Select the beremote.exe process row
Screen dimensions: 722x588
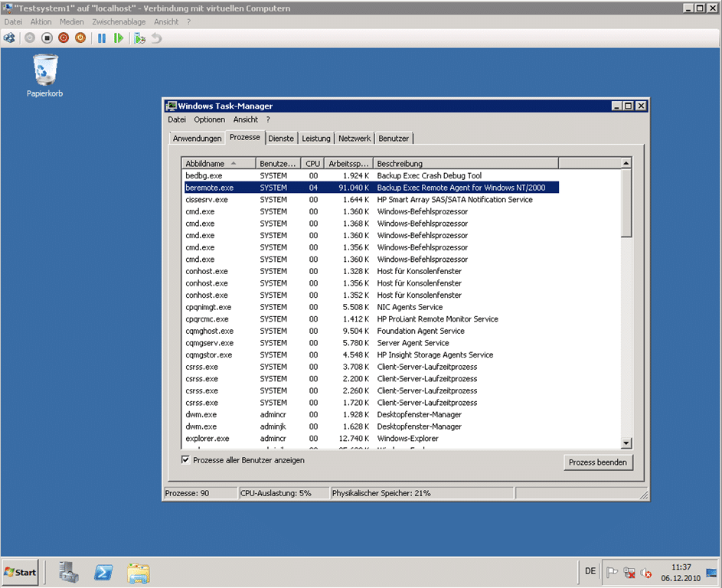(x=371, y=188)
